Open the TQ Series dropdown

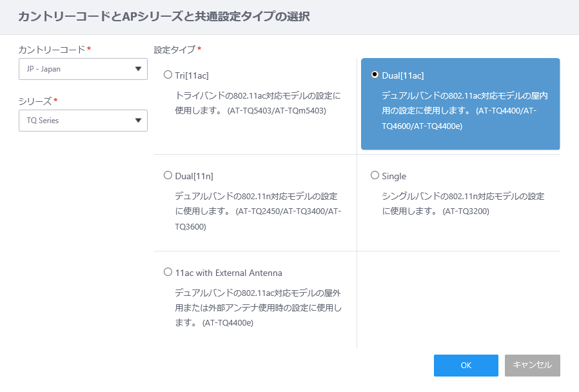pos(83,121)
